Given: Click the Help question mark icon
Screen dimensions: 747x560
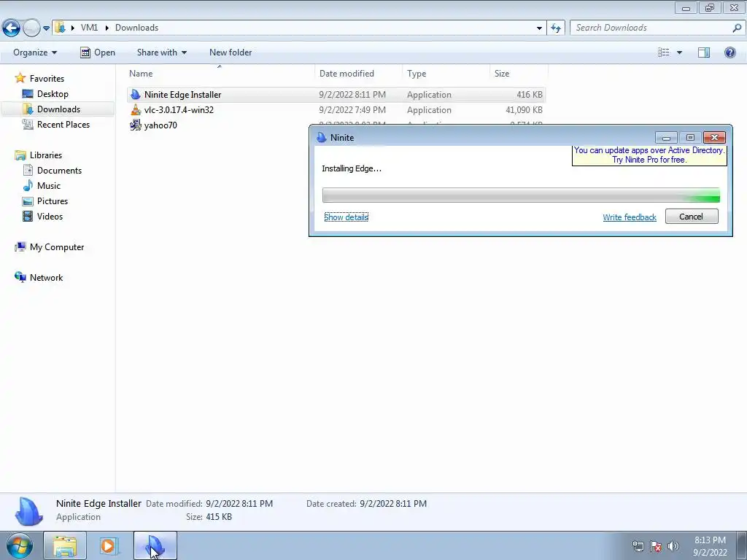Looking at the screenshot, I should pos(729,52).
